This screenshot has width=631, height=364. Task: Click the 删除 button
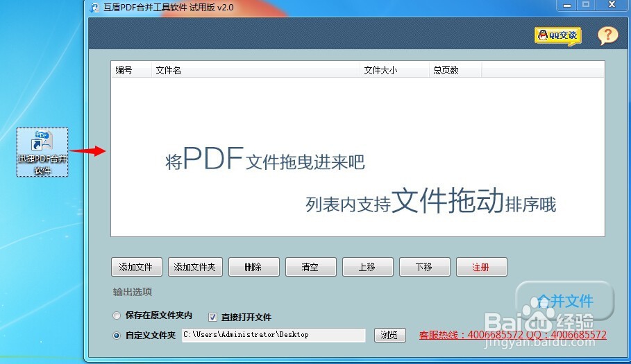[254, 267]
